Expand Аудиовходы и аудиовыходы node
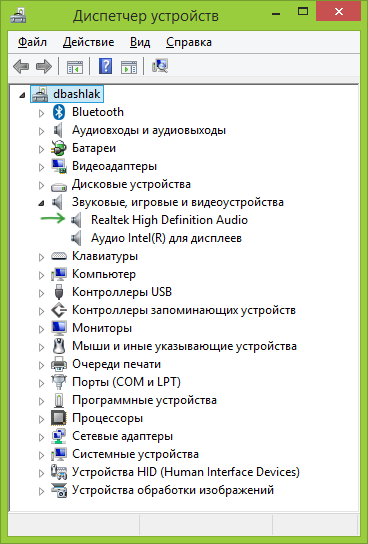This screenshot has height=544, width=368. point(41,131)
